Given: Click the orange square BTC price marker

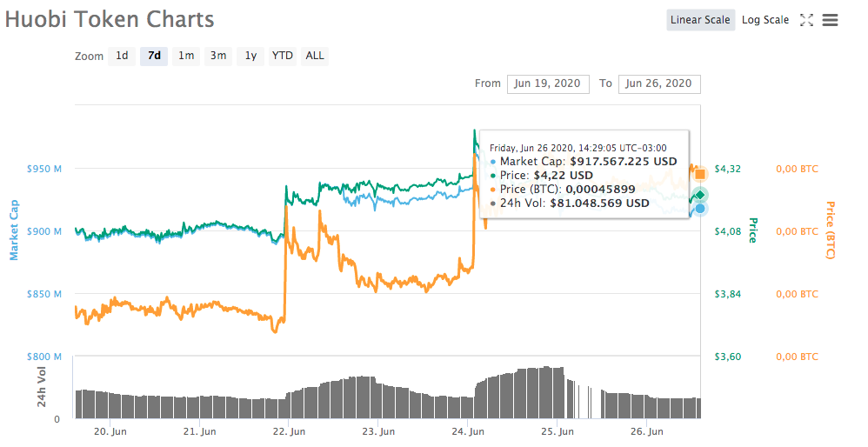Looking at the screenshot, I should tap(700, 174).
